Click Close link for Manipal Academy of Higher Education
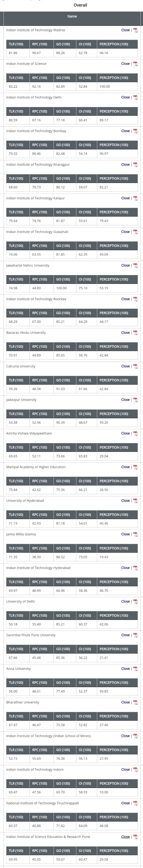The image size is (143, 868). pyautogui.click(x=125, y=467)
